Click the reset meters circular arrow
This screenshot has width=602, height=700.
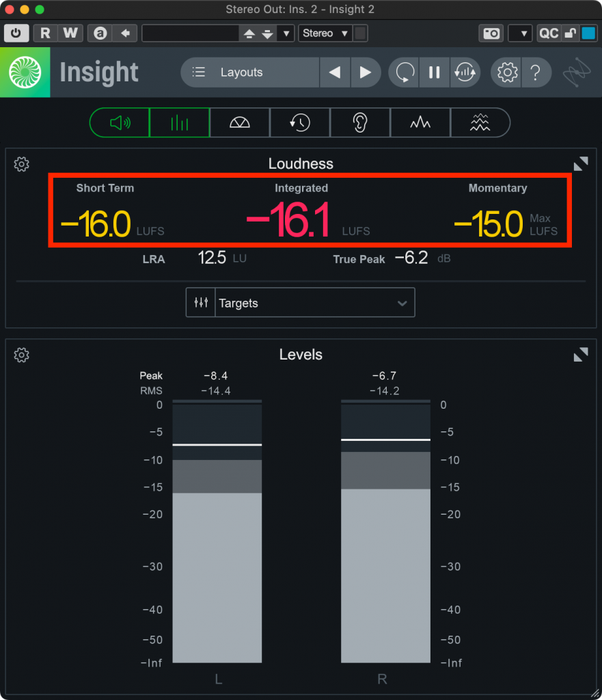pos(405,72)
